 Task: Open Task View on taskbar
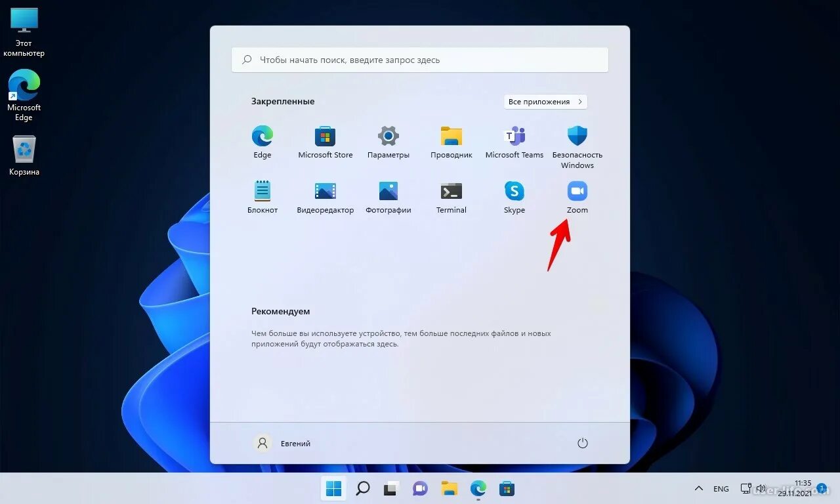[x=391, y=488]
